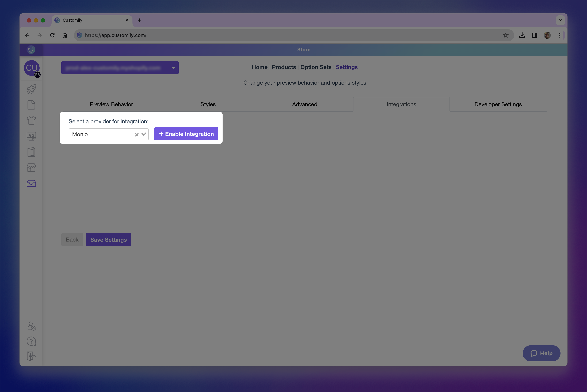This screenshot has height=392, width=587.
Task: Click the help question mark sidebar icon
Action: pos(31,341)
